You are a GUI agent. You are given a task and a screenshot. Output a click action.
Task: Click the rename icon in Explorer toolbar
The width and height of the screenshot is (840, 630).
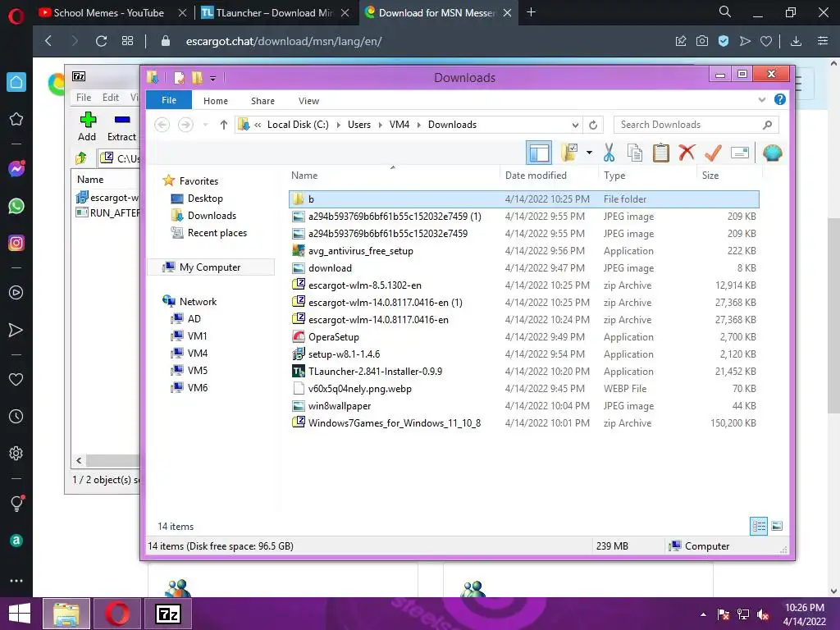point(739,153)
